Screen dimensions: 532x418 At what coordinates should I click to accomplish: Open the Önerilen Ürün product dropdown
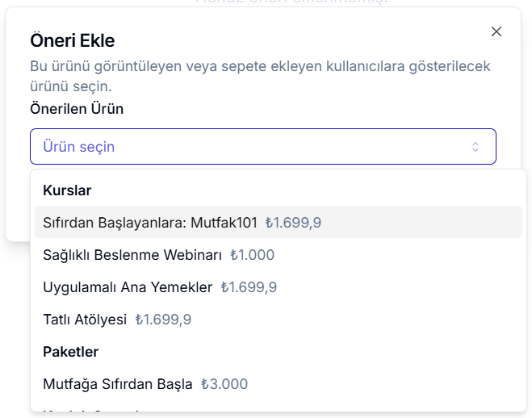262,147
